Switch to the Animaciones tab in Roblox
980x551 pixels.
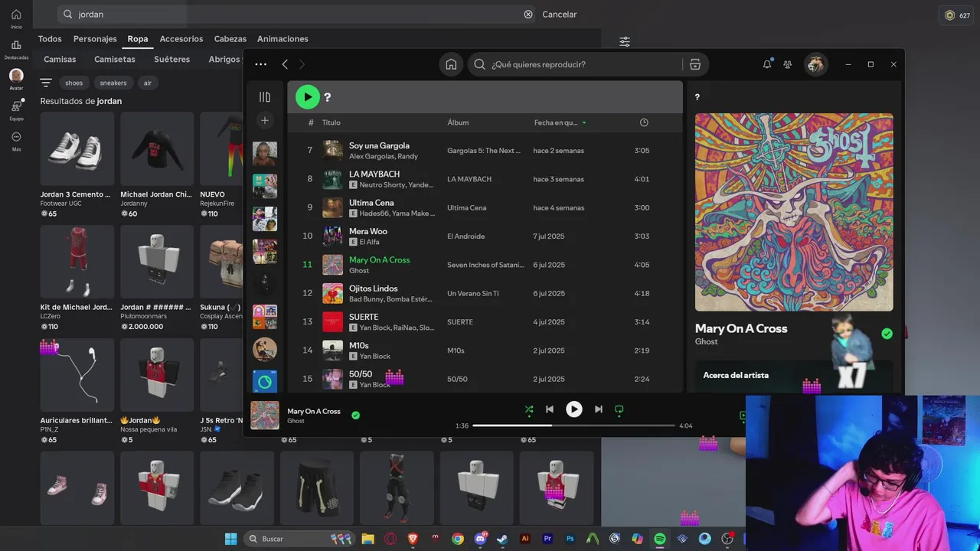[283, 39]
